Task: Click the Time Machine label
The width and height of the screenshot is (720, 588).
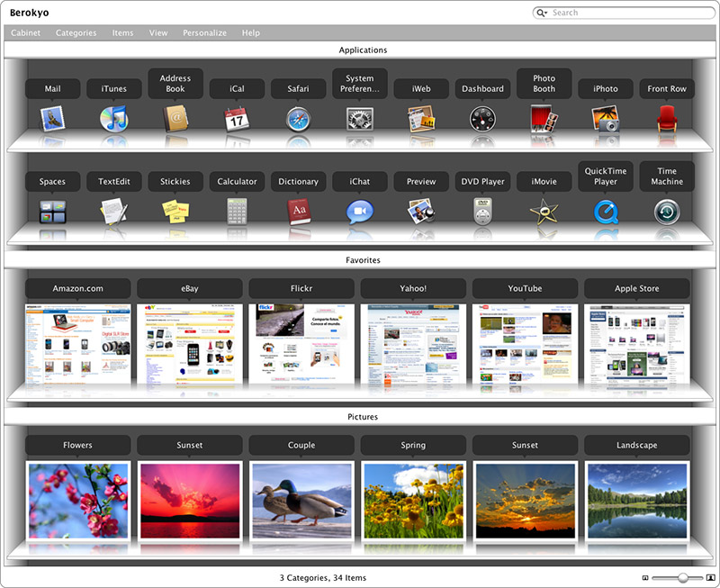Action: point(667,176)
